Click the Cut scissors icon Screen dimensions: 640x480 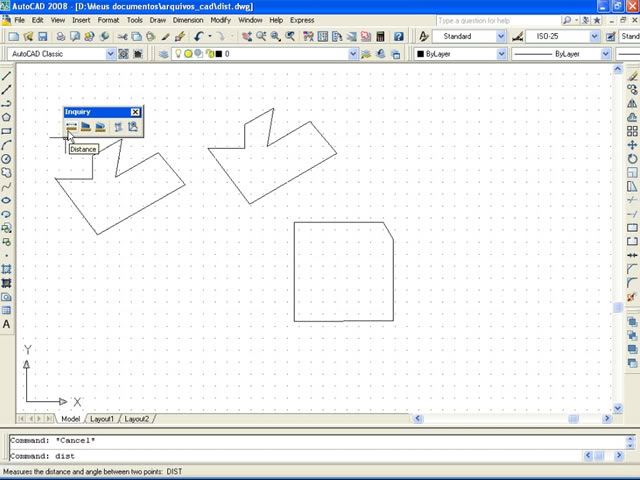[122, 37]
